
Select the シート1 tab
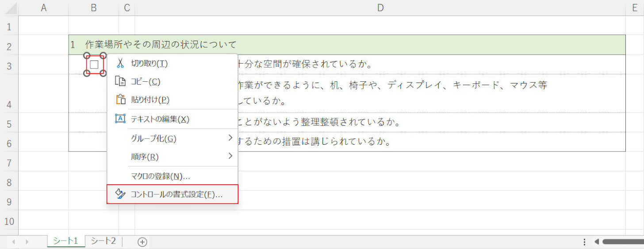pyautogui.click(x=65, y=241)
